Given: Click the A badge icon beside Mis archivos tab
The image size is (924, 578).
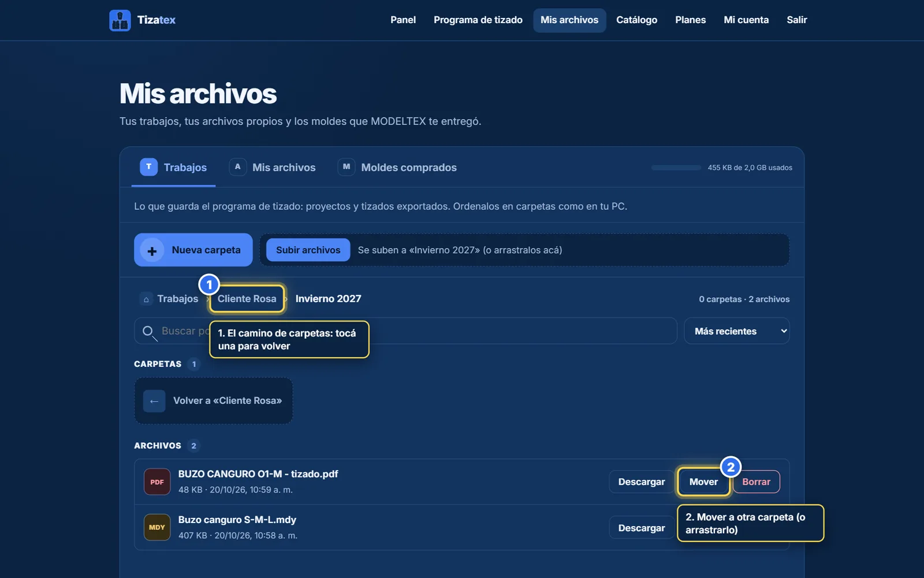Looking at the screenshot, I should (x=237, y=167).
